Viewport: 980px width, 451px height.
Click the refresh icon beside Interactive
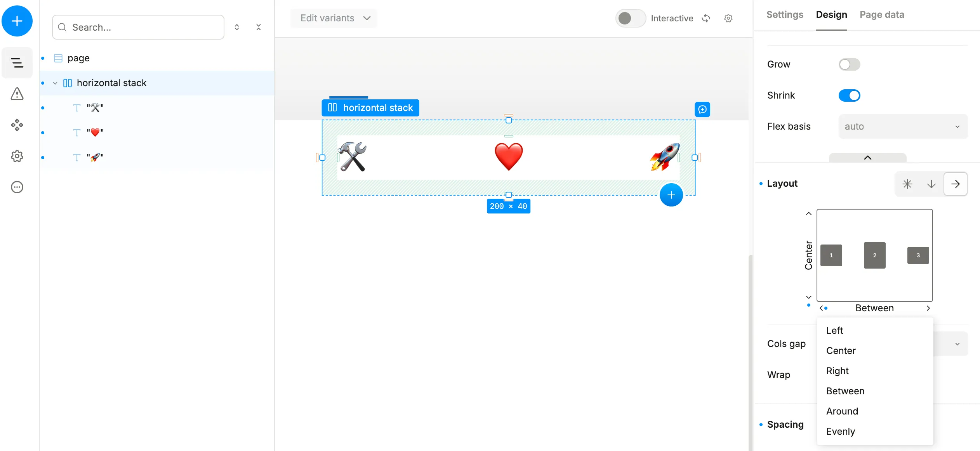(x=706, y=18)
